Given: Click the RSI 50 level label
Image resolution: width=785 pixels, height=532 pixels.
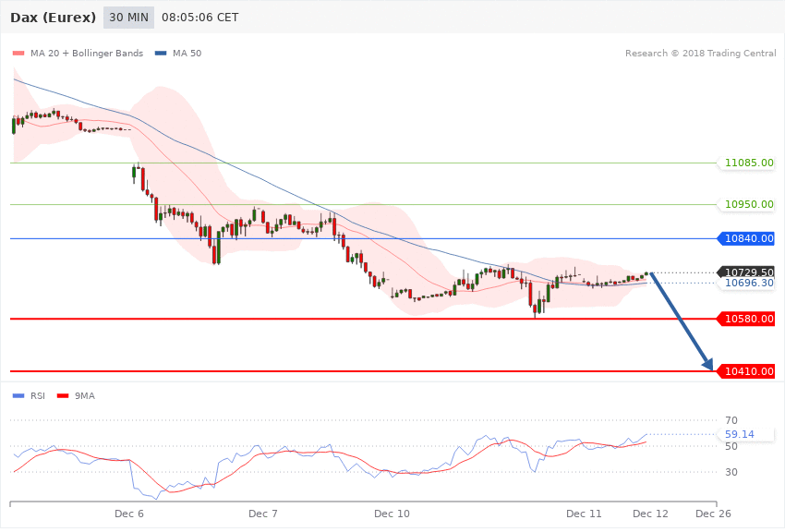Looking at the screenshot, I should point(731,446).
